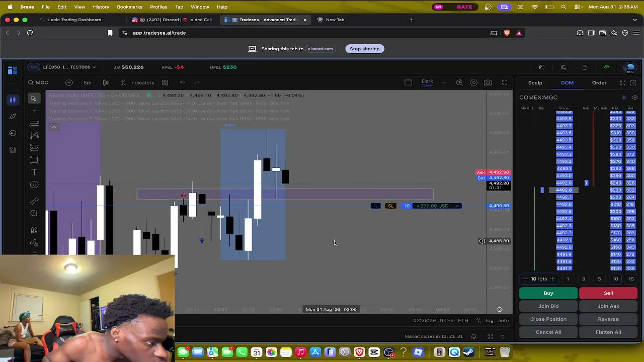Click the red Sell button
The height and width of the screenshot is (362, 644).
608,293
